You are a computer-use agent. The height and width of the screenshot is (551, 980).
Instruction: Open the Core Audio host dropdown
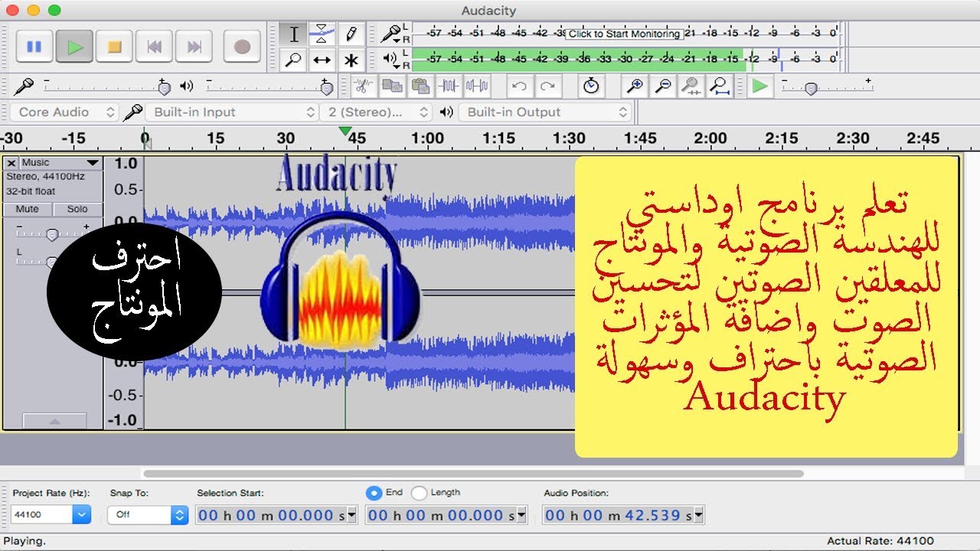tap(64, 112)
